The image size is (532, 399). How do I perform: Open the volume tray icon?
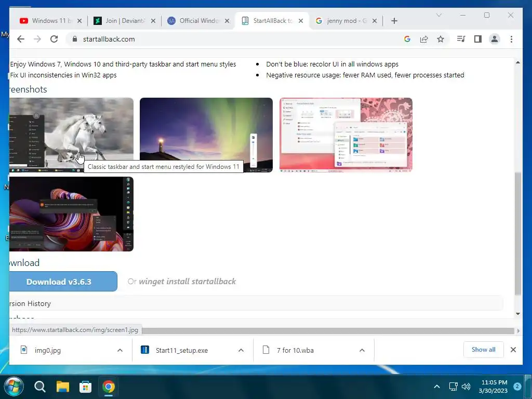(x=466, y=387)
